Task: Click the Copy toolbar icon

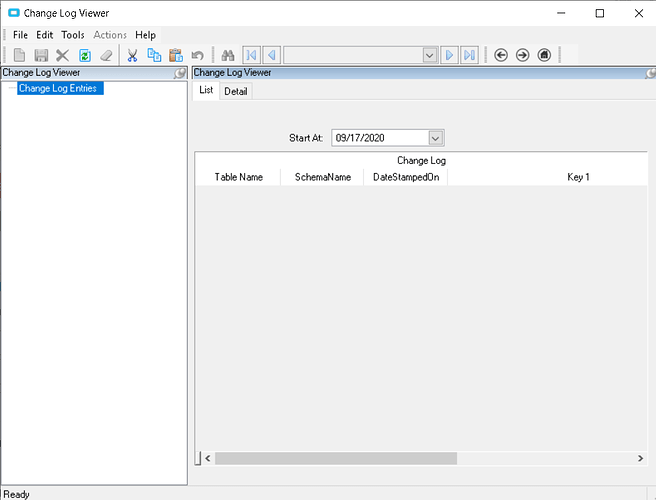Action: 154,55
